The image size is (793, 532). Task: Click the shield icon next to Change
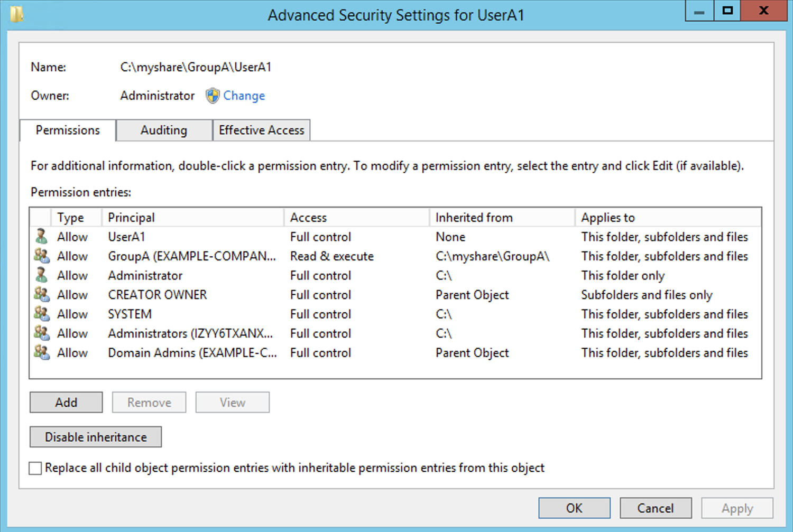213,96
